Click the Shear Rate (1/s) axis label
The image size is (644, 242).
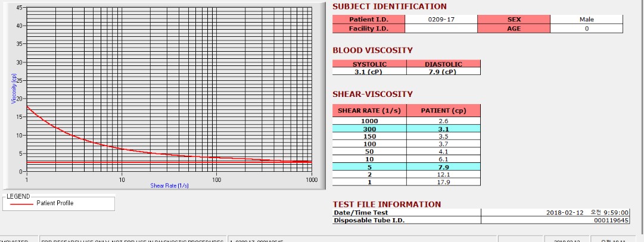coord(170,186)
